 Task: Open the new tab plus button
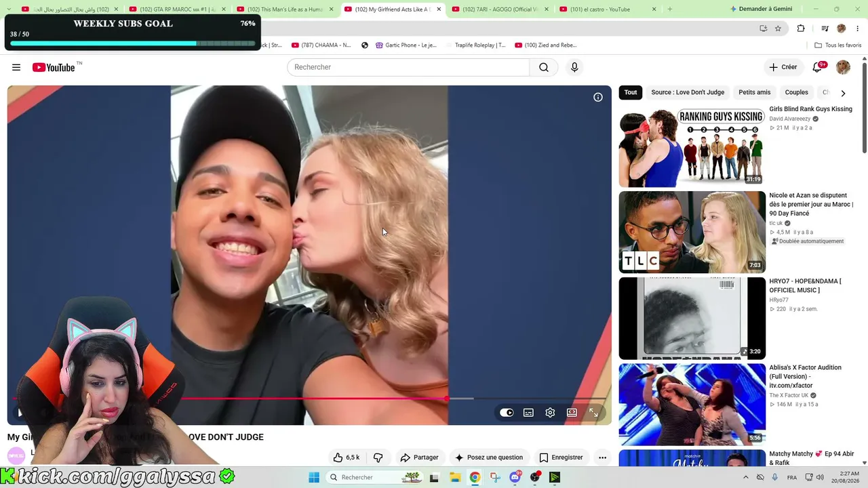pyautogui.click(x=670, y=9)
